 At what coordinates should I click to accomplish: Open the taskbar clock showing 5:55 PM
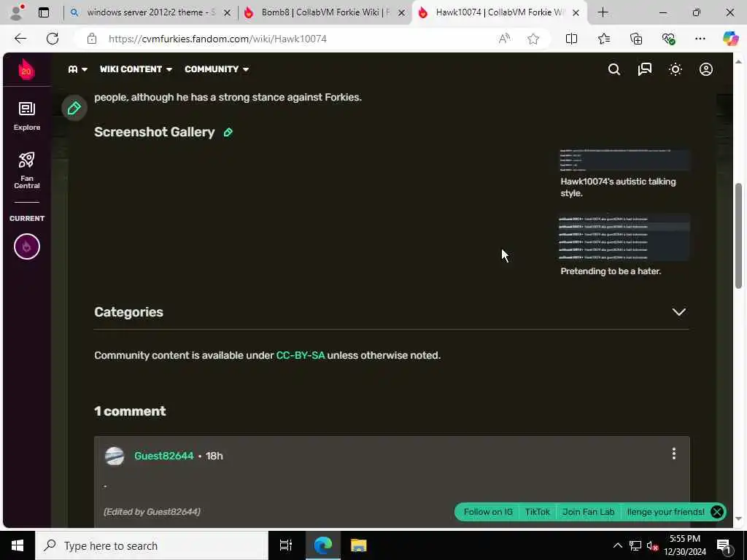(685, 545)
